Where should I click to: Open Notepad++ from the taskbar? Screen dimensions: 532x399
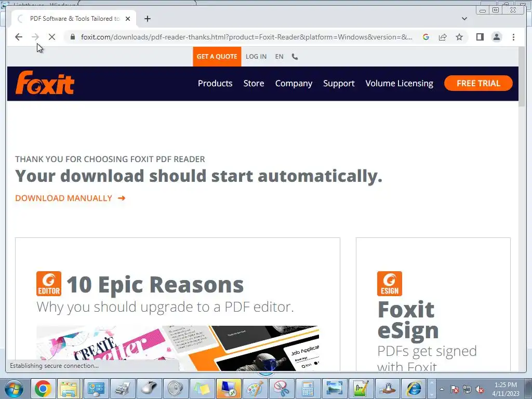point(361,389)
